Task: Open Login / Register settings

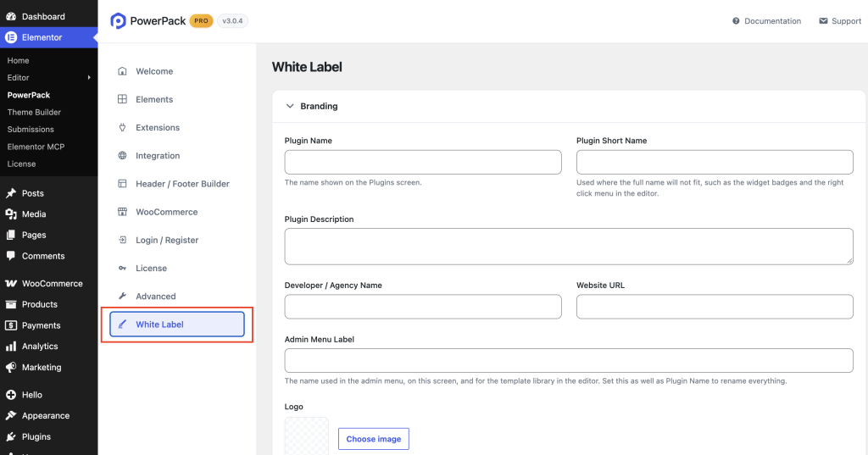Action: [176, 241]
